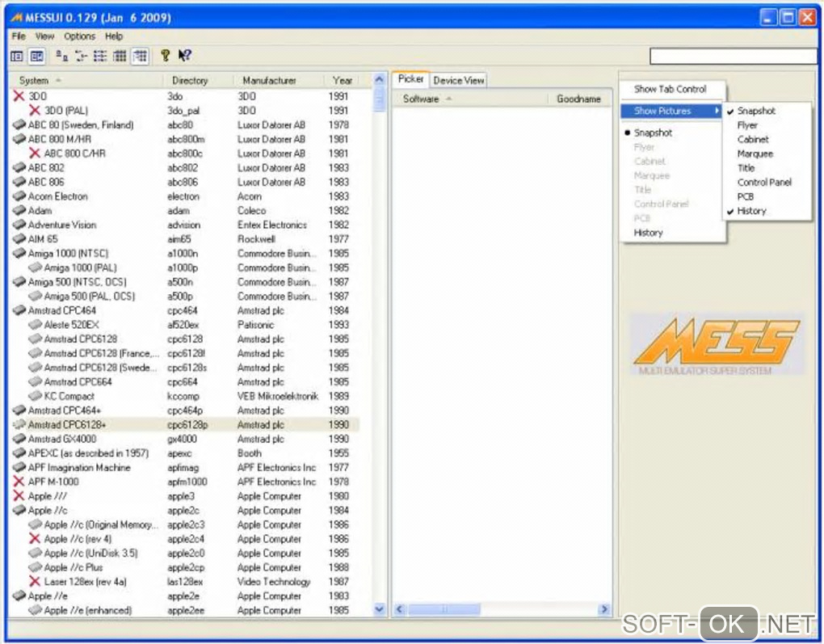824x644 pixels.
Task: Open the Options menu
Action: click(79, 36)
